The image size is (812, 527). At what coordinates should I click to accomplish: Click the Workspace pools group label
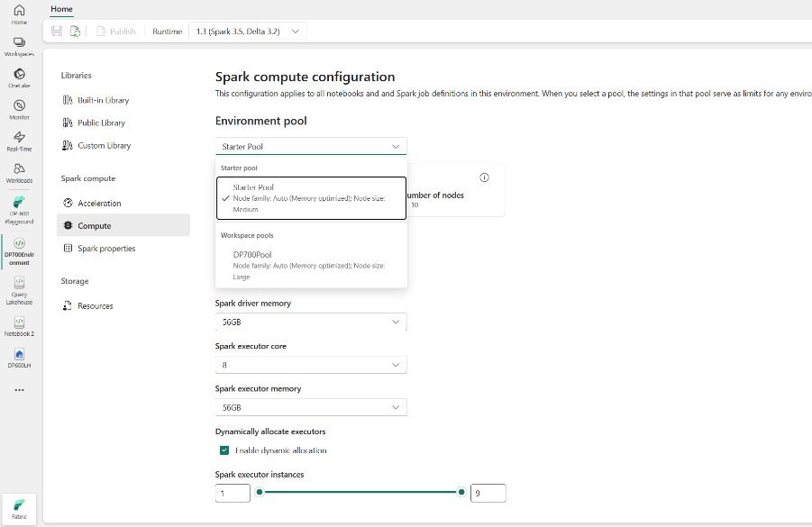click(x=247, y=235)
